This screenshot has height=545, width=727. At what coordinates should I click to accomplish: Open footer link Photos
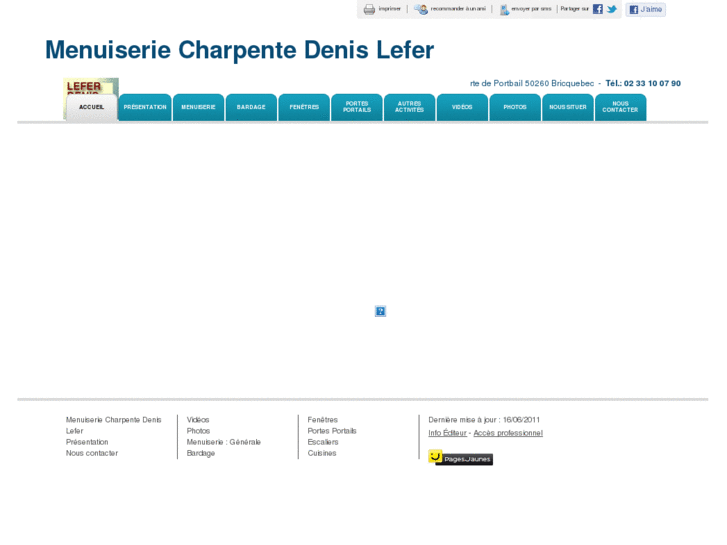point(198,431)
